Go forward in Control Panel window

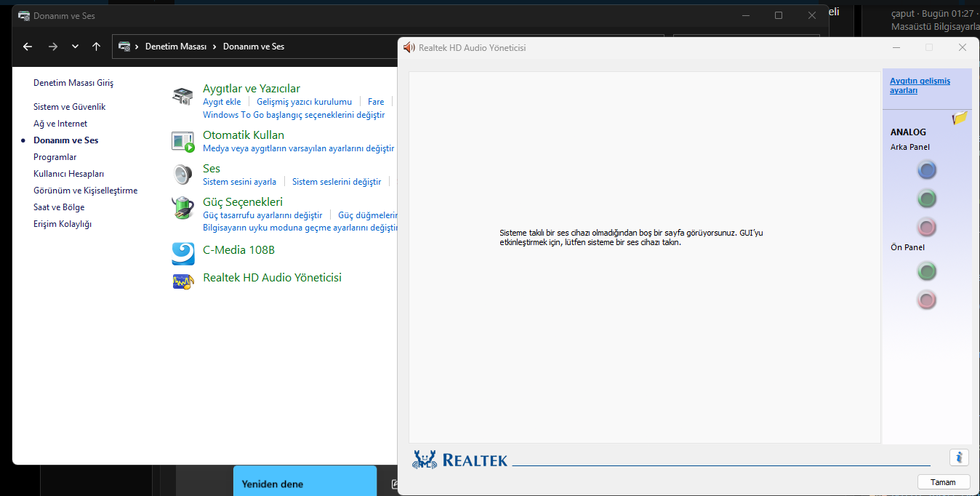(x=52, y=47)
